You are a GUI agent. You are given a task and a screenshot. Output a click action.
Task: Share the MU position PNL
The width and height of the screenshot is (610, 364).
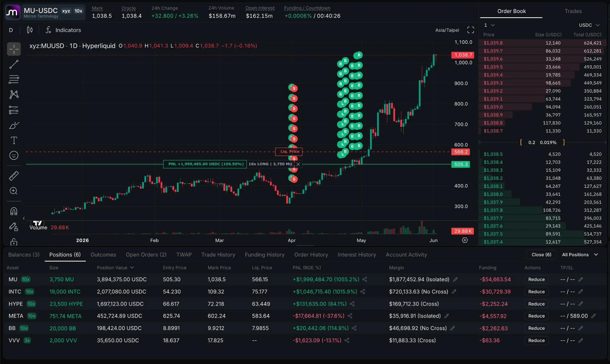point(365,279)
